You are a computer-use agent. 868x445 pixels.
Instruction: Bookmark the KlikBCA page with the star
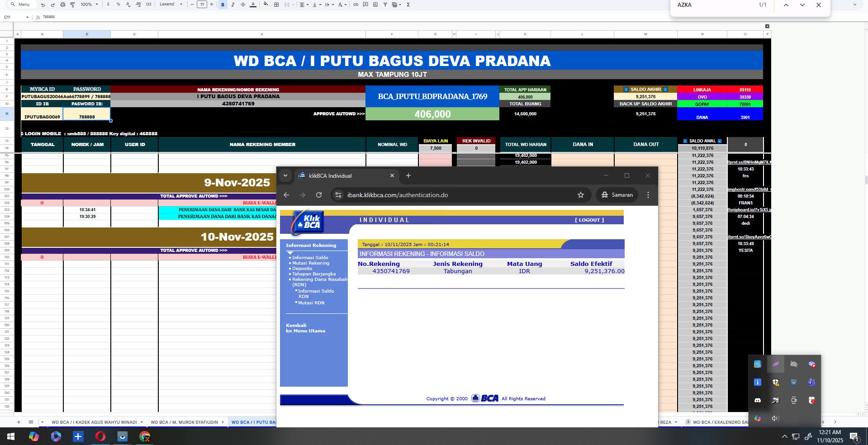tap(581, 195)
